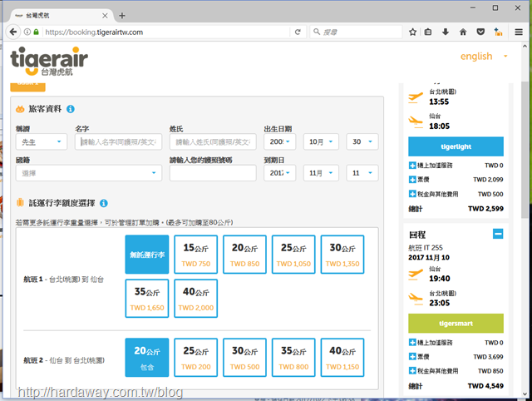The image size is (532, 401).
Task: Open a new tab with plus button
Action: (x=122, y=16)
